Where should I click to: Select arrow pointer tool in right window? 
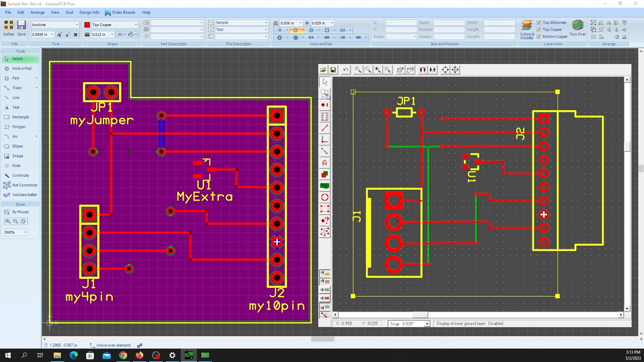point(325,82)
